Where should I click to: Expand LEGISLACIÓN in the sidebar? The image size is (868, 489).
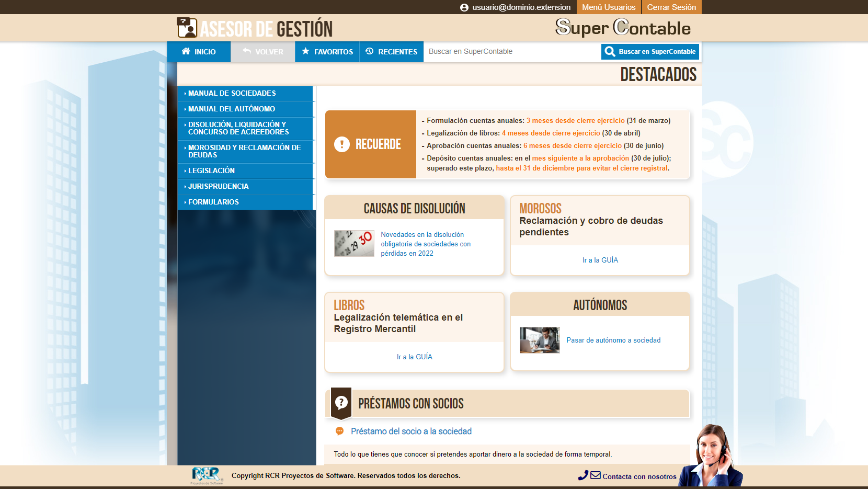tap(246, 171)
